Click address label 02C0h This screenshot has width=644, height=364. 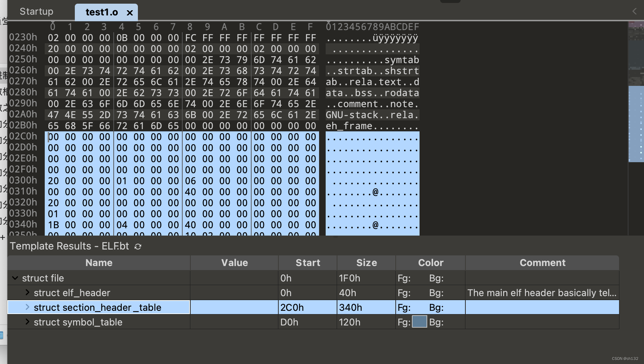click(23, 136)
